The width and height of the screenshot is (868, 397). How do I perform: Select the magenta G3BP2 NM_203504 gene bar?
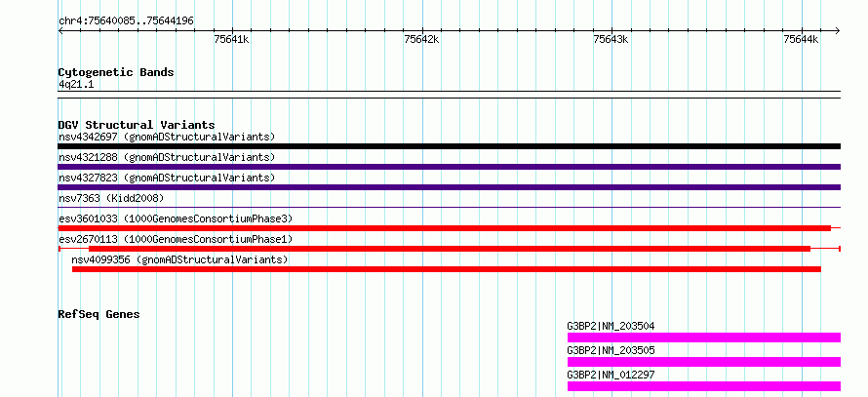point(704,337)
